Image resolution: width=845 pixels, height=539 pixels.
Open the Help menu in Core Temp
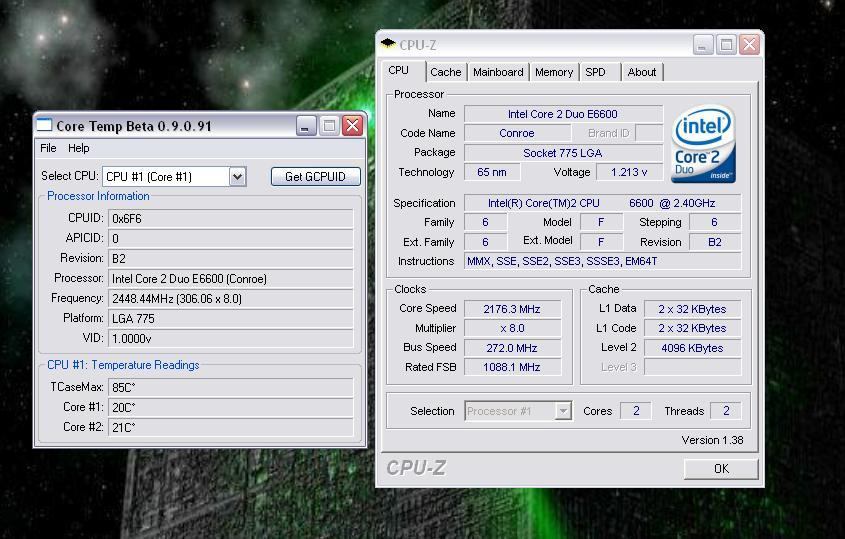click(79, 148)
